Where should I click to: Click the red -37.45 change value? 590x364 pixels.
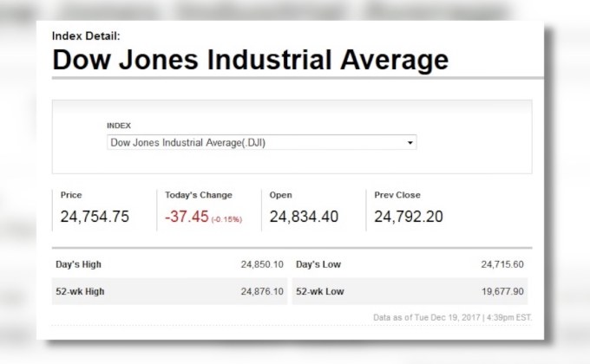pyautogui.click(x=187, y=217)
